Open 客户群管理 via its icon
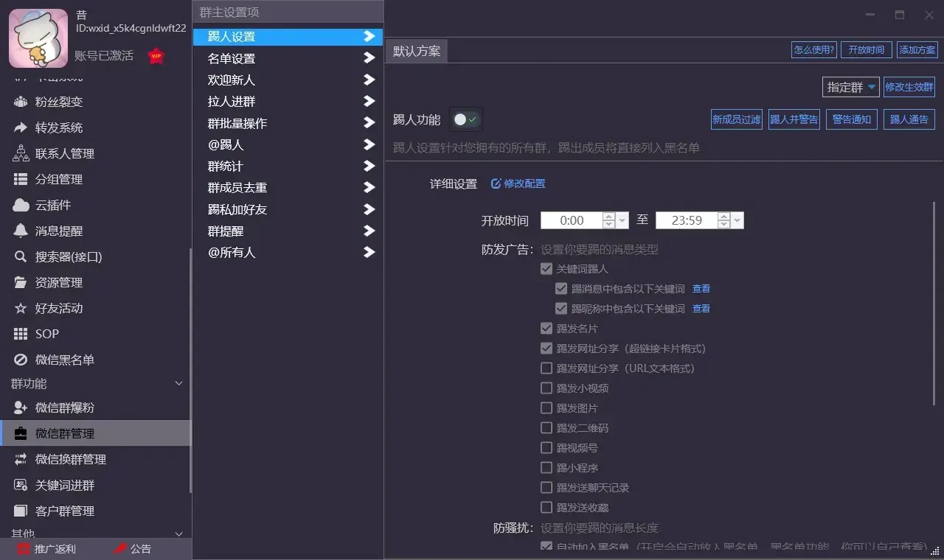This screenshot has height=560, width=944. coord(21,511)
